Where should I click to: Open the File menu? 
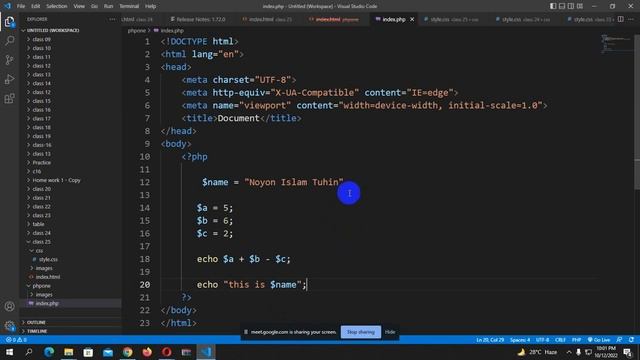[x=21, y=6]
